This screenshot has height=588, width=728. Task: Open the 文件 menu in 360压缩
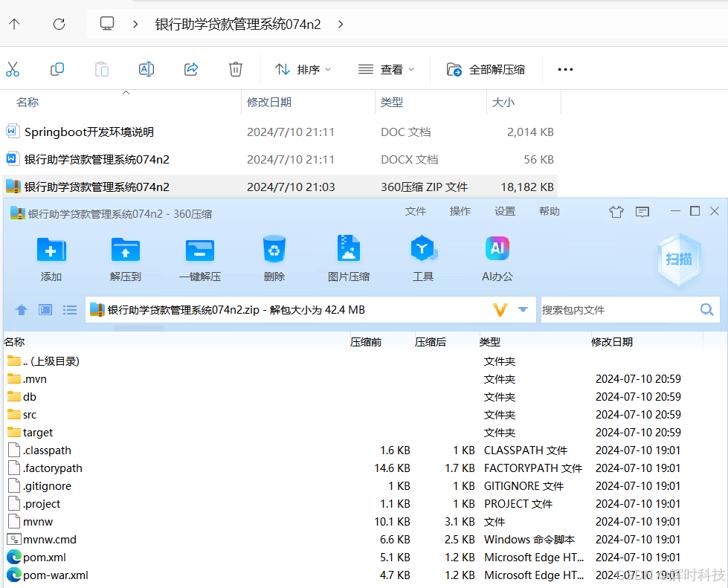point(415,212)
